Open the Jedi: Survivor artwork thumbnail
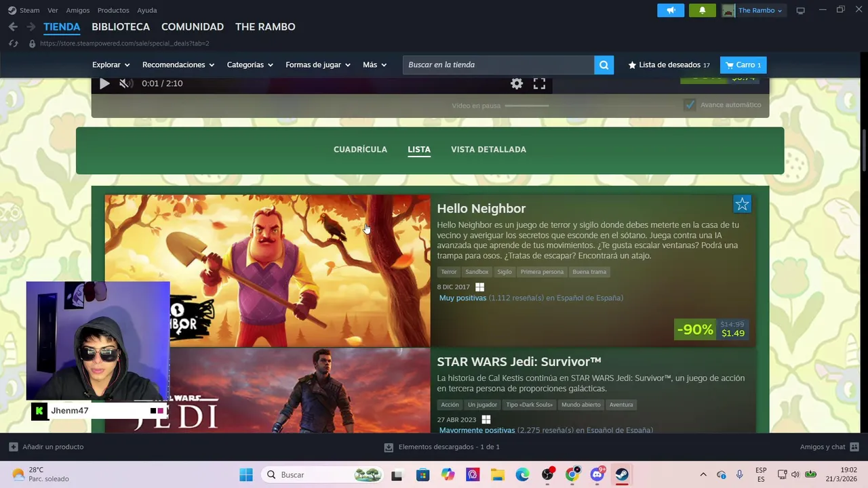Viewport: 868px width, 488px height. (267, 390)
